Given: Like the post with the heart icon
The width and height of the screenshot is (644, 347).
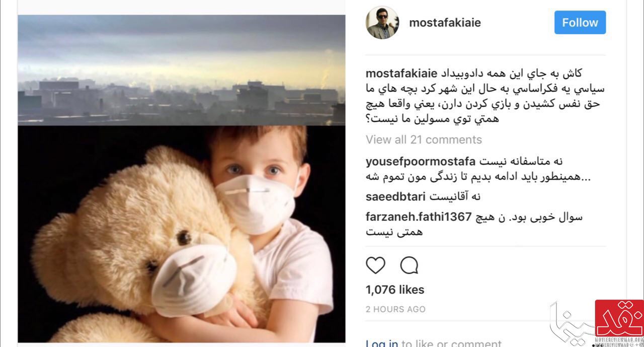Looking at the screenshot, I should (375, 265).
